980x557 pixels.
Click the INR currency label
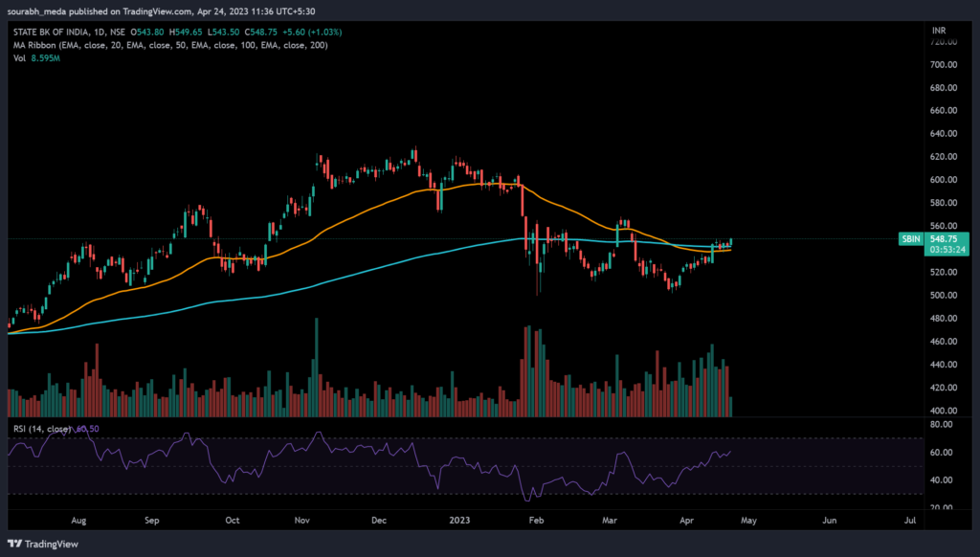click(x=939, y=30)
